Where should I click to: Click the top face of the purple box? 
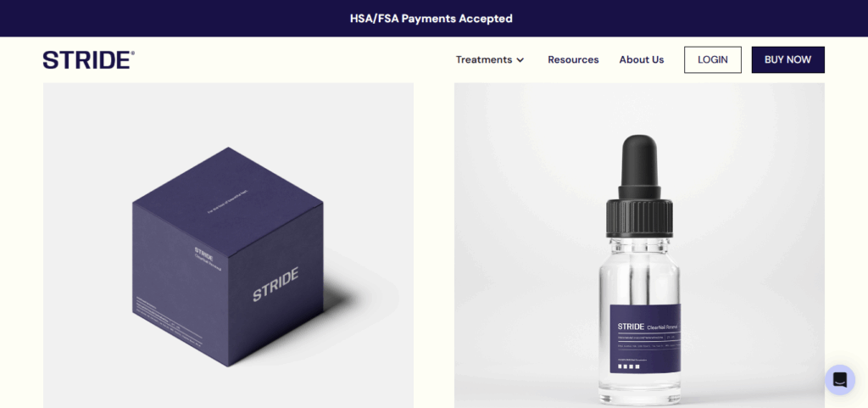[227, 204]
